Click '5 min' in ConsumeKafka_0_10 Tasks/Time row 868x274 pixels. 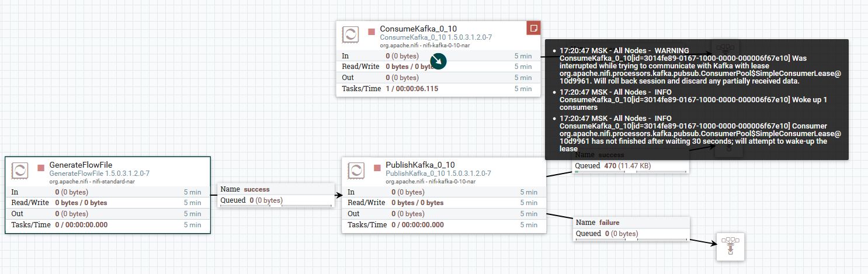tap(523, 89)
